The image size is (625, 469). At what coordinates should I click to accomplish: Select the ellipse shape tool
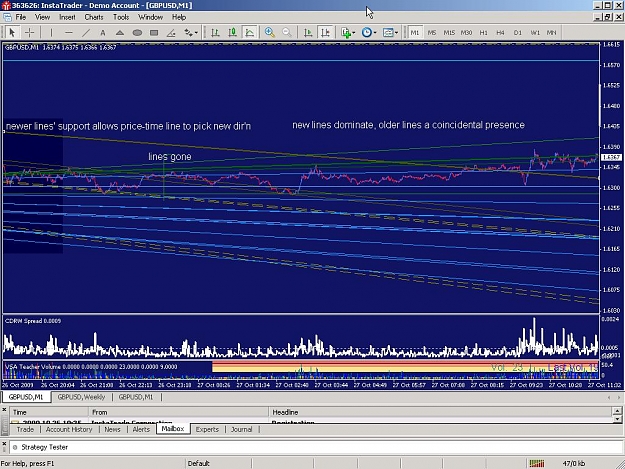pos(137,33)
